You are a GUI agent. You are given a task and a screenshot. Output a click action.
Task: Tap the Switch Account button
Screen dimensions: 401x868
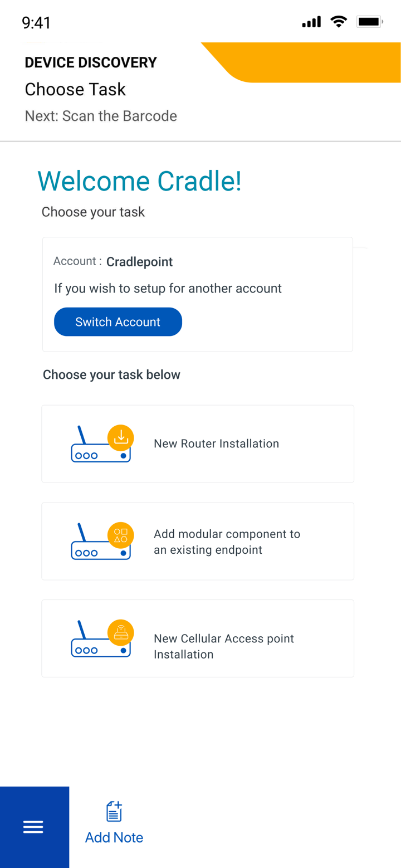(118, 321)
